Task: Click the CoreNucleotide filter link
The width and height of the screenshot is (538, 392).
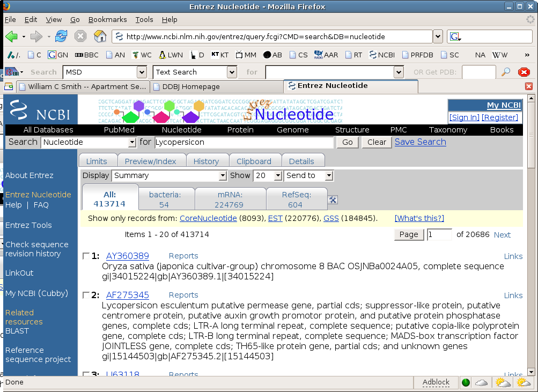Action: click(x=208, y=218)
